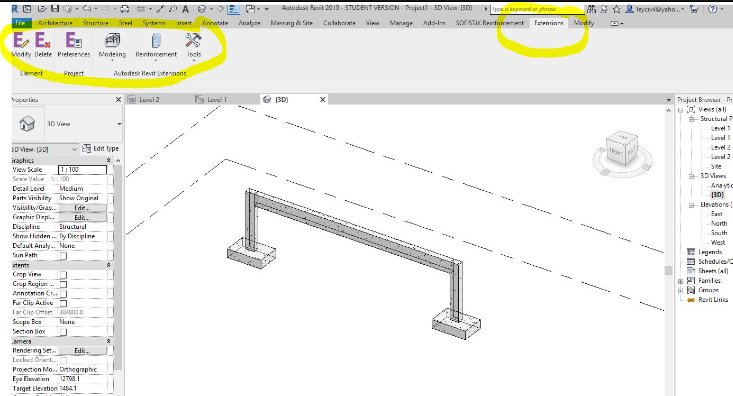Collapse the Elevations node in Project Browser
This screenshot has width=733, height=396.
tap(691, 205)
